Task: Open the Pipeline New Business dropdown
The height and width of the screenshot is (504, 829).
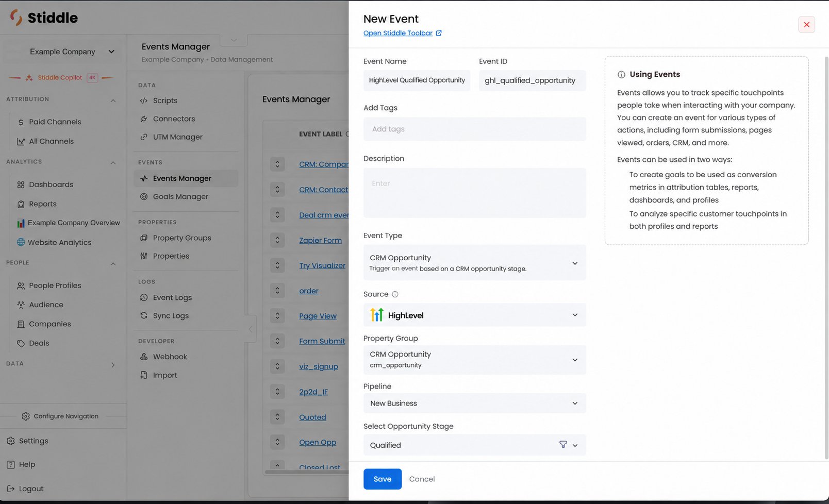Action: [x=474, y=403]
